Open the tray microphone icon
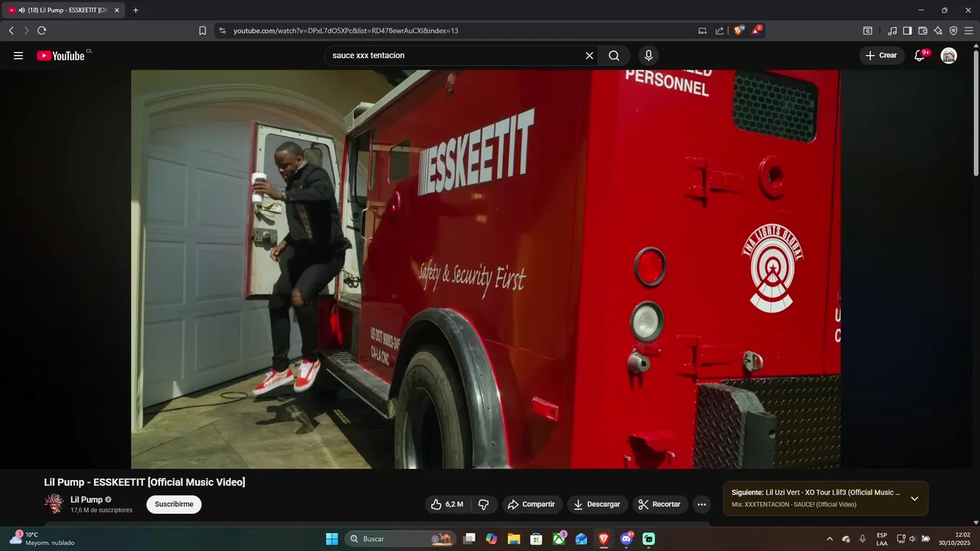The image size is (980, 551). (862, 539)
